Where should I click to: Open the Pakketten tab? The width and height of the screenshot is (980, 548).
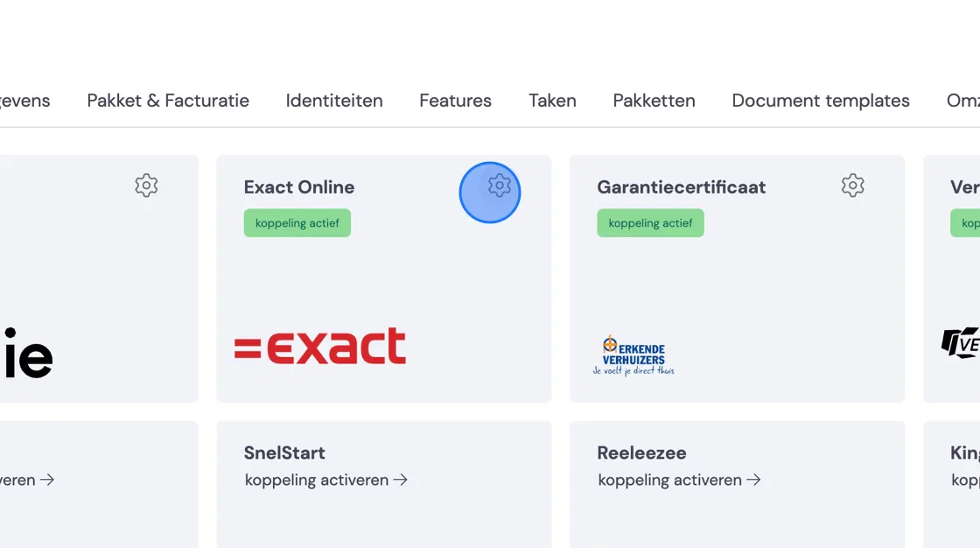(654, 101)
